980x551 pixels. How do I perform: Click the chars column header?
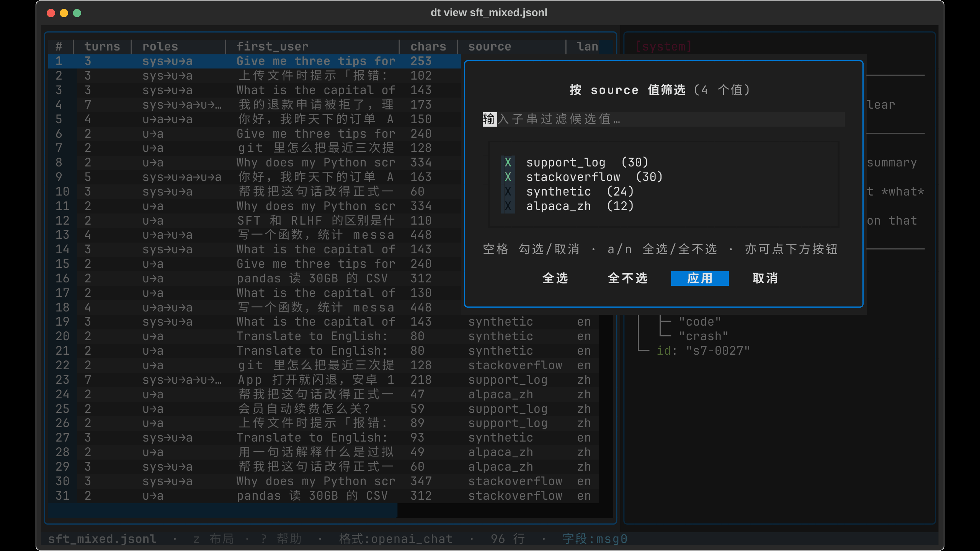[x=428, y=46]
